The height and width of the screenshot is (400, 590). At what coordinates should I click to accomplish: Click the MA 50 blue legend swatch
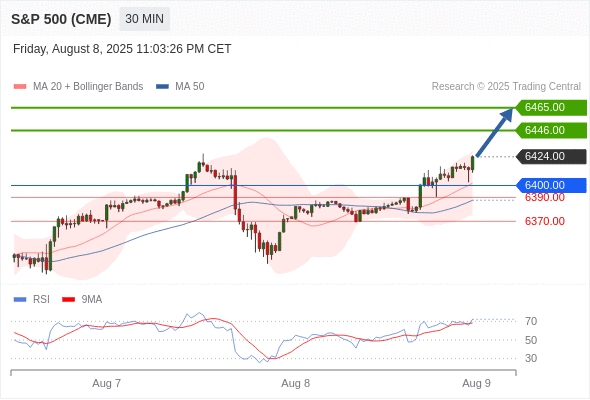pyautogui.click(x=162, y=87)
